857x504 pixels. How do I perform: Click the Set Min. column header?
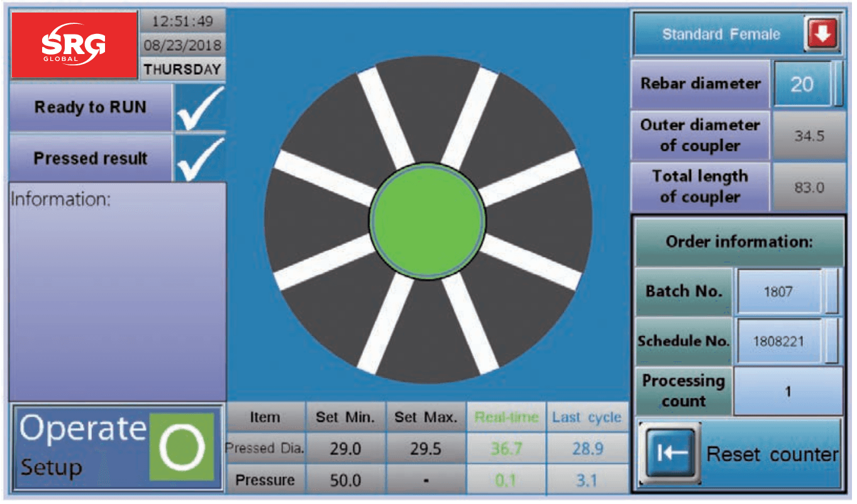(x=345, y=417)
